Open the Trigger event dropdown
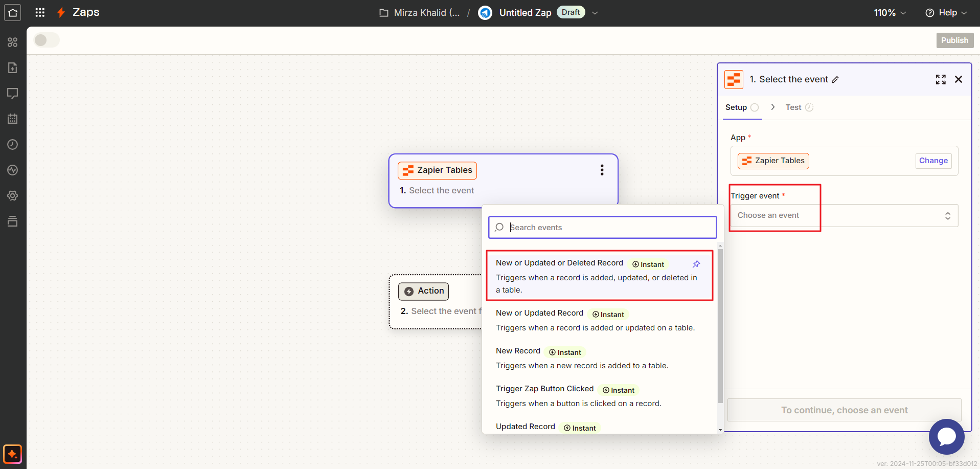 pos(844,215)
